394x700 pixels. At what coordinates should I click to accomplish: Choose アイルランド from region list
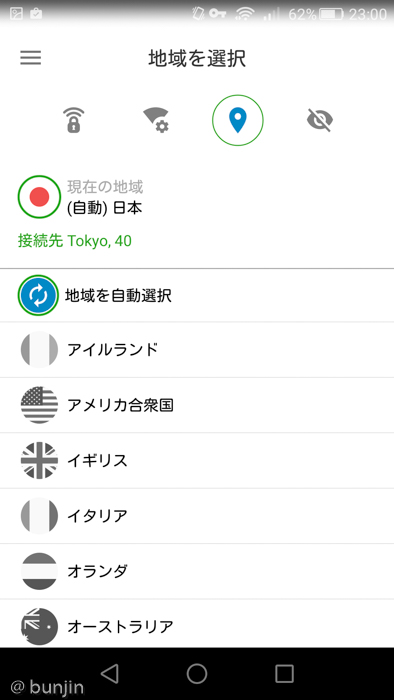(197, 350)
